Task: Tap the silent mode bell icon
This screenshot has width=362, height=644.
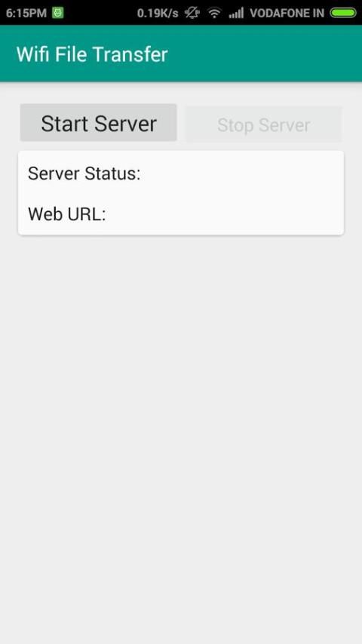Action: [192, 13]
